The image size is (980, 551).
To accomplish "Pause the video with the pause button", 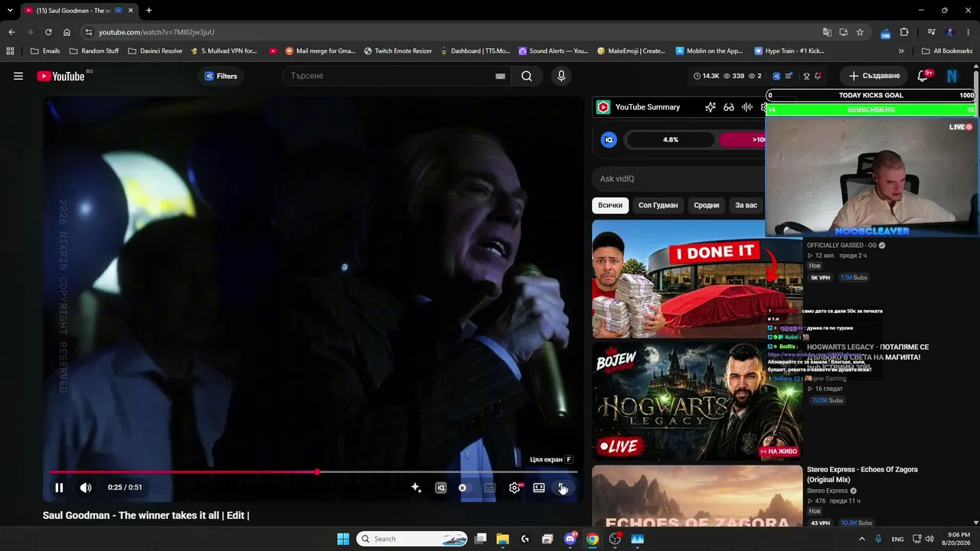I will [59, 487].
